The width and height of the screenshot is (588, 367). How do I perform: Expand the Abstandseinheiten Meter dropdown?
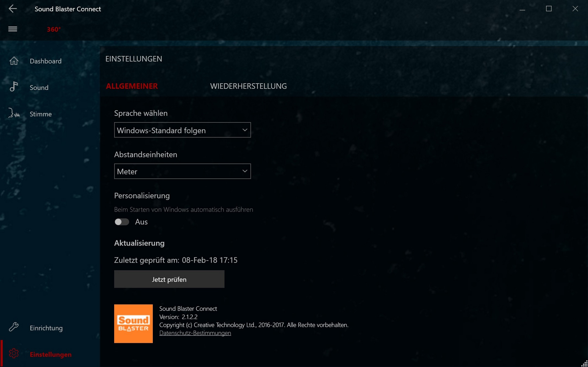(182, 171)
